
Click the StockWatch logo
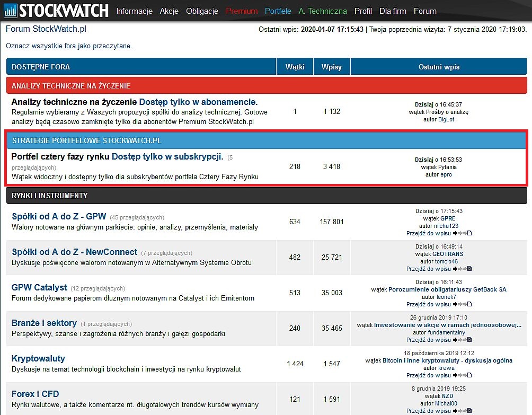(x=56, y=10)
